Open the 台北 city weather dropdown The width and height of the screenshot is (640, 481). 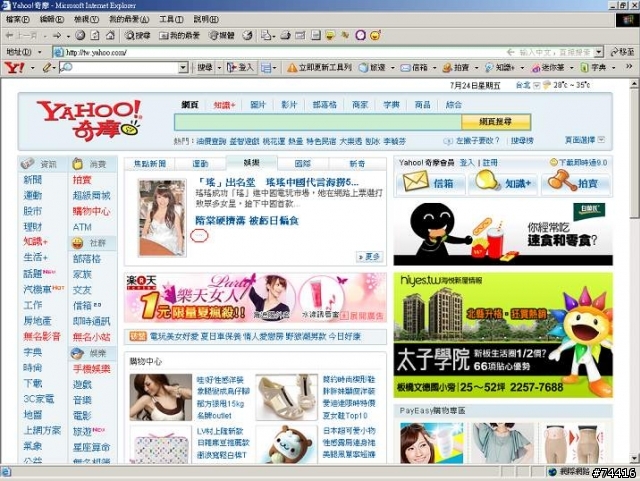[537, 85]
